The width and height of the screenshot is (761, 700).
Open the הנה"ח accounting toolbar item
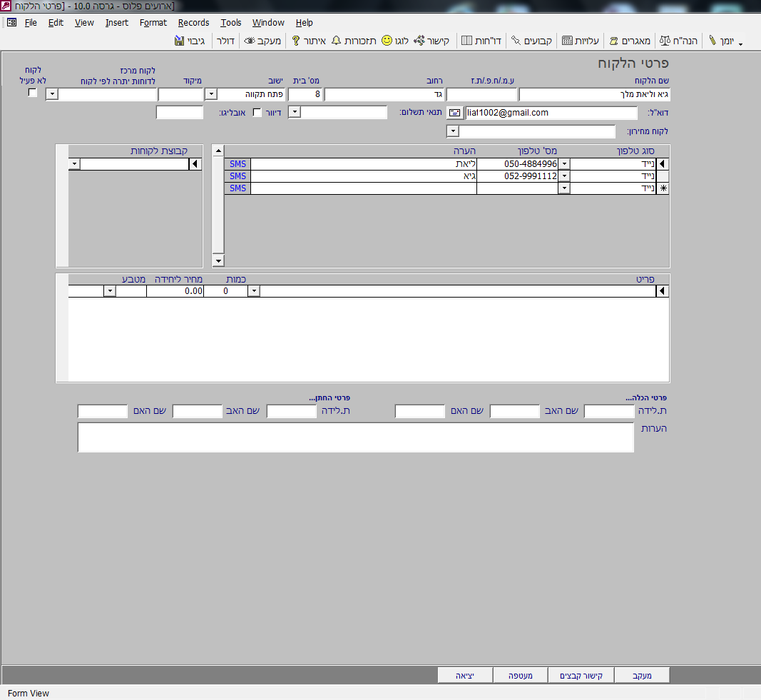678,41
